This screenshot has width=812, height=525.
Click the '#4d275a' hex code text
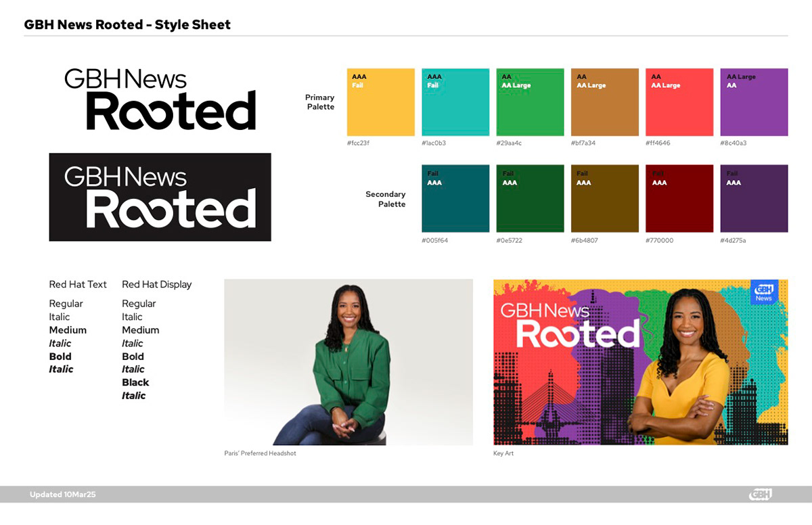(734, 240)
